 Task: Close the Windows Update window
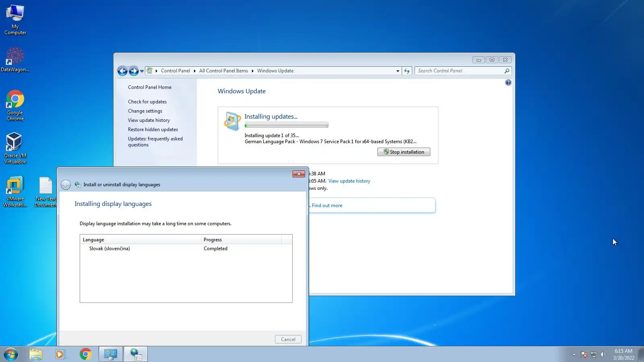[x=505, y=60]
